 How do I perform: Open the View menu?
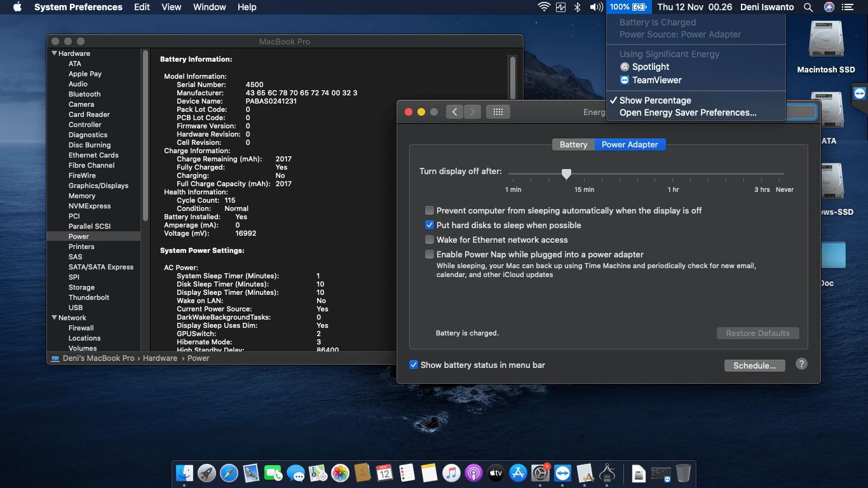(172, 7)
